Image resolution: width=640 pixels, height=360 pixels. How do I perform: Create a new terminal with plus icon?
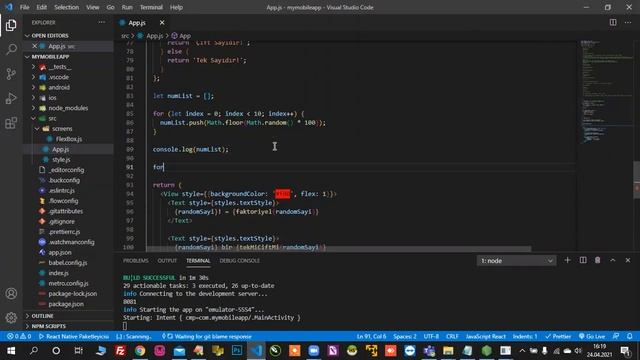pos(567,260)
